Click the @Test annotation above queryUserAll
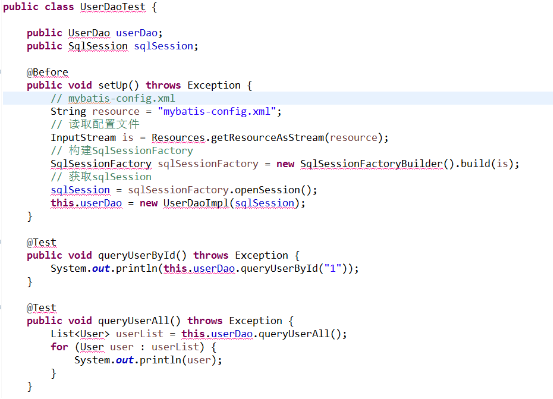This screenshot has height=399, width=553. click(x=41, y=308)
